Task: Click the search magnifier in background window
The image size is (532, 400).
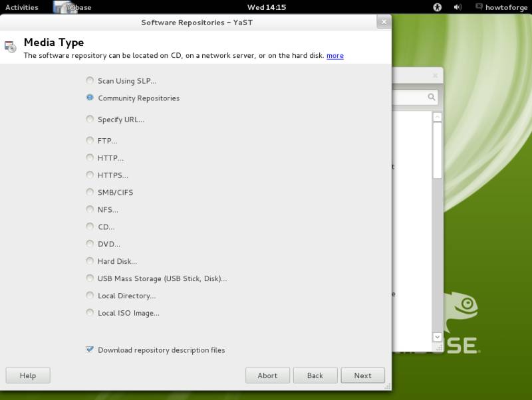Action: coord(432,98)
